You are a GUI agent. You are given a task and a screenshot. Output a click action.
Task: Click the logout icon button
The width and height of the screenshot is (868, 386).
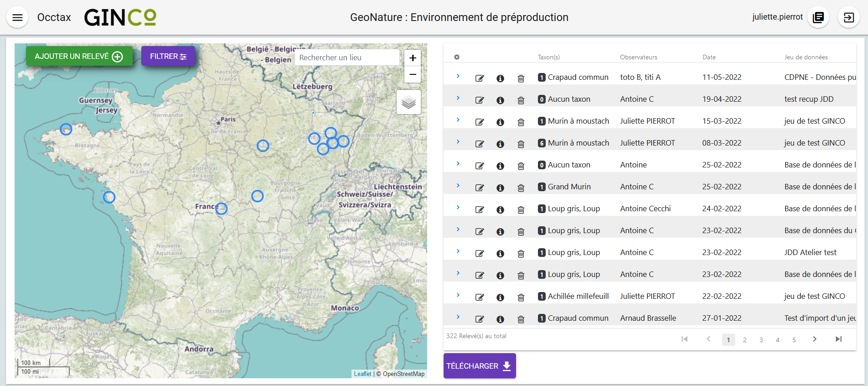click(x=849, y=17)
